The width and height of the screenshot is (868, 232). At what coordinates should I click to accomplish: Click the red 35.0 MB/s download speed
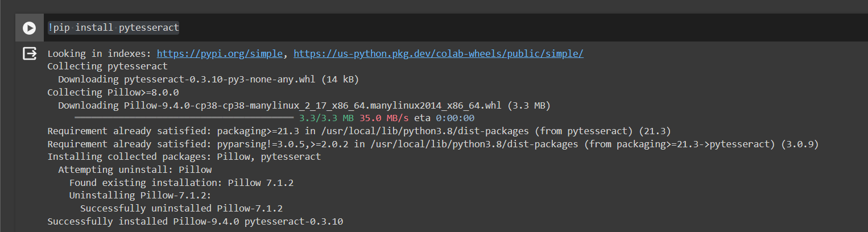click(x=384, y=118)
